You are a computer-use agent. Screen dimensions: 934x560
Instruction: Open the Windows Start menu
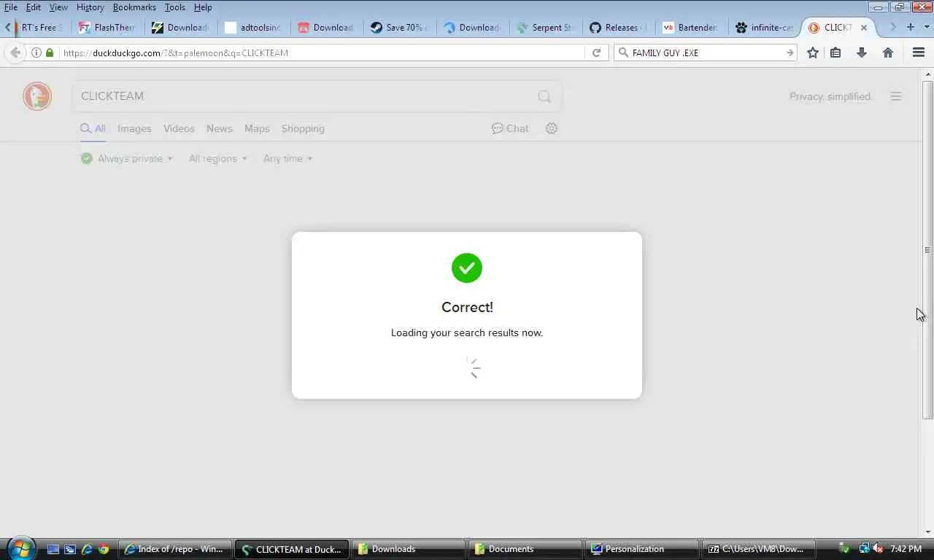21,548
